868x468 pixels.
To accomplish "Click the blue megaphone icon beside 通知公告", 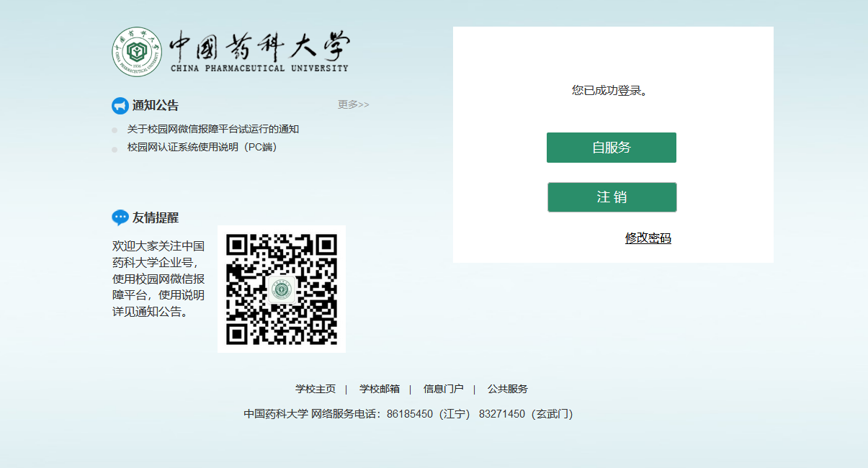I will [120, 106].
